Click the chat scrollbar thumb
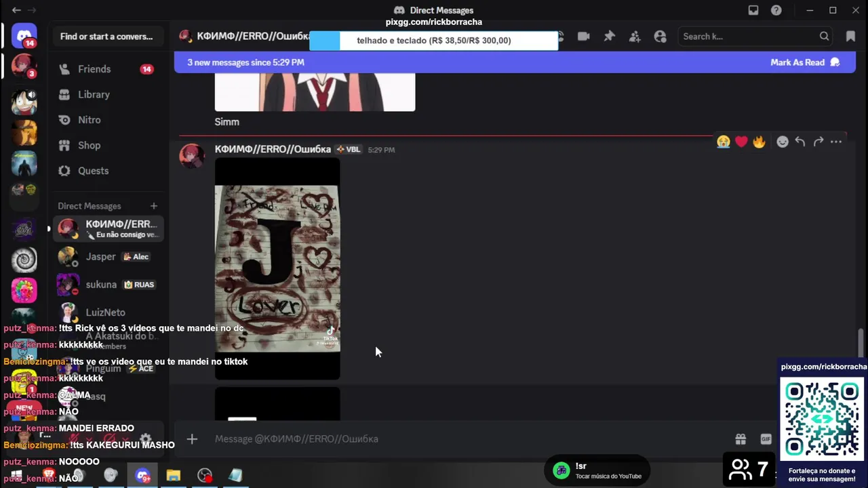The height and width of the screenshot is (488, 868). [861, 343]
